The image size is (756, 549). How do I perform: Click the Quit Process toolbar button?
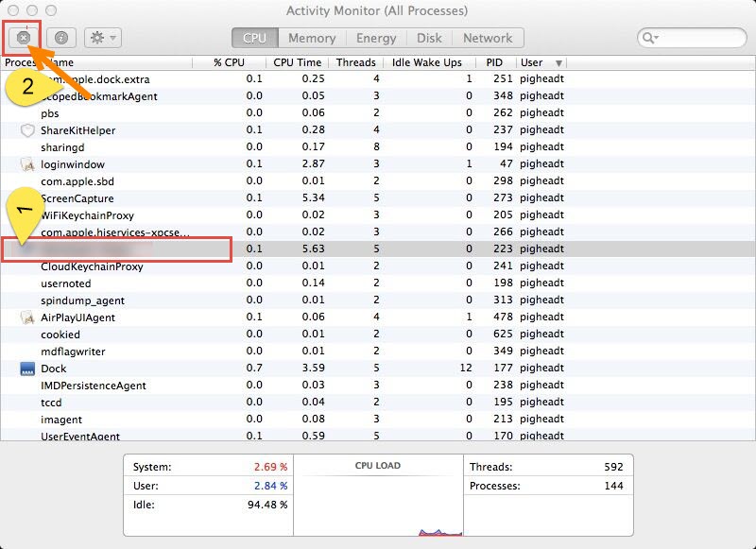23,38
